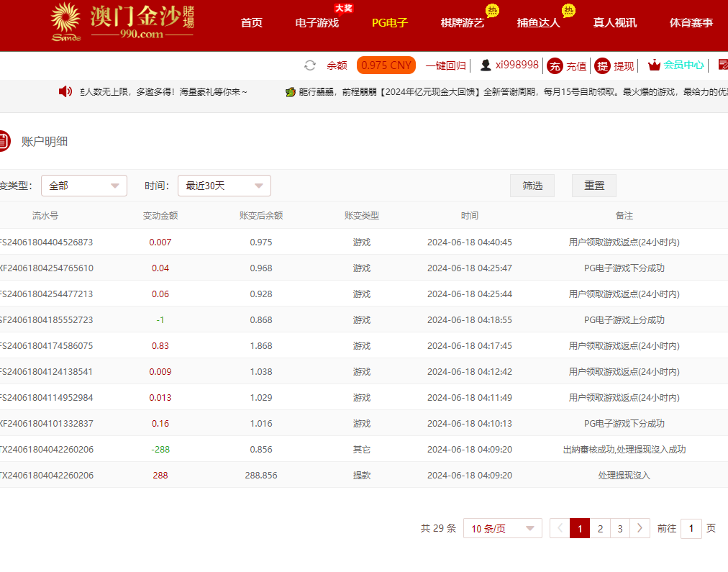This screenshot has height=572, width=728.
Task: Go to next page using the right arrow
Action: click(640, 529)
